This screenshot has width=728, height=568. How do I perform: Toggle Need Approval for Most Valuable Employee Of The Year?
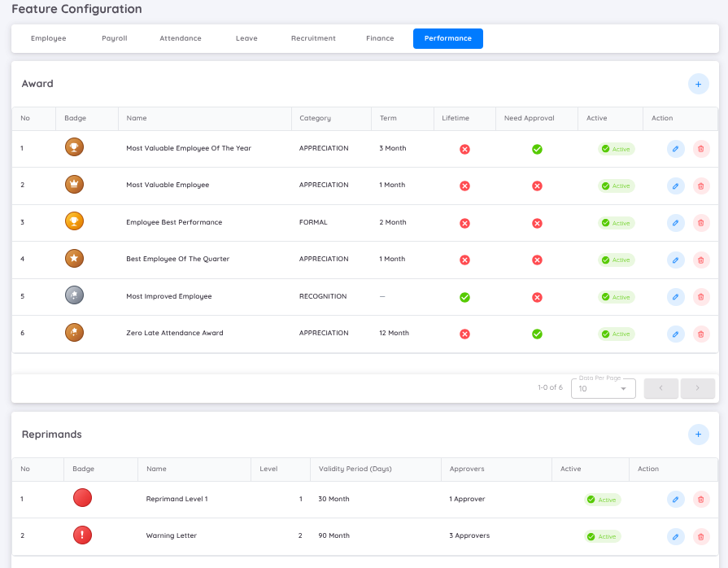coord(537,149)
